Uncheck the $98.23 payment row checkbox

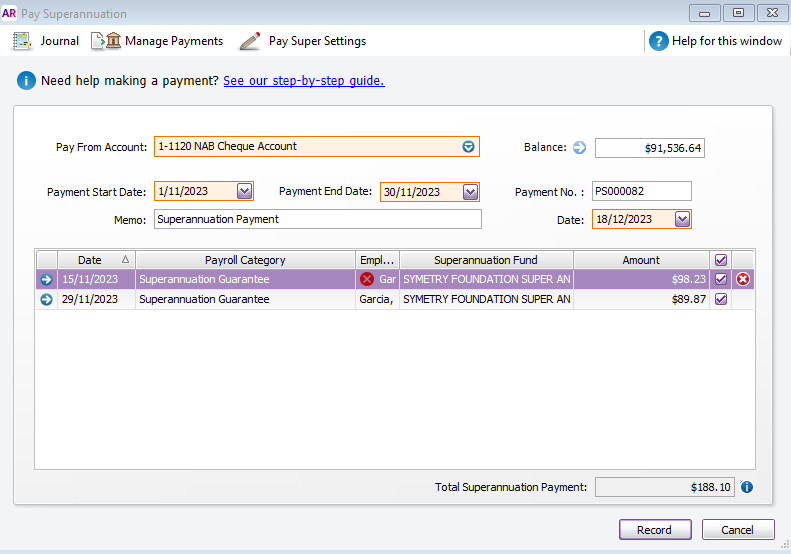pos(721,279)
